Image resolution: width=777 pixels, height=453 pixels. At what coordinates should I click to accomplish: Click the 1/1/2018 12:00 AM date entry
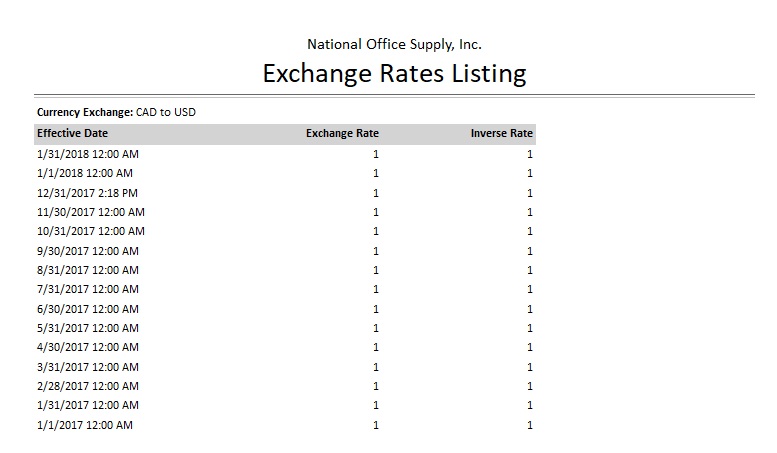(84, 173)
